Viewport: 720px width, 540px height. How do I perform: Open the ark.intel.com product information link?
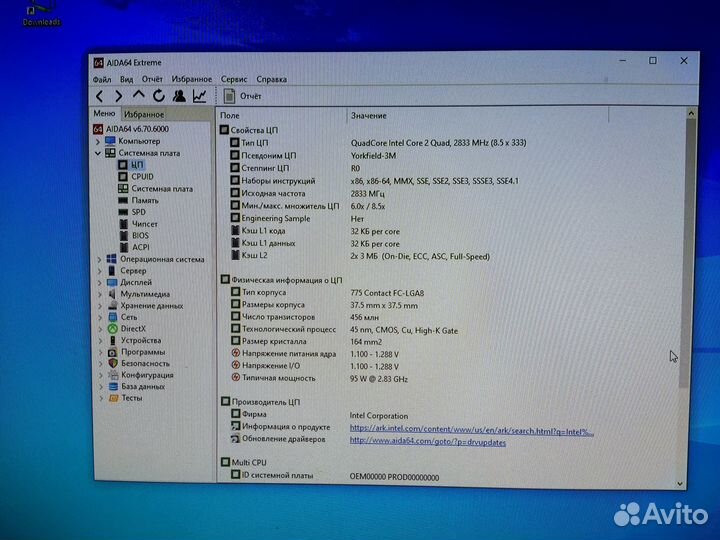point(472,429)
